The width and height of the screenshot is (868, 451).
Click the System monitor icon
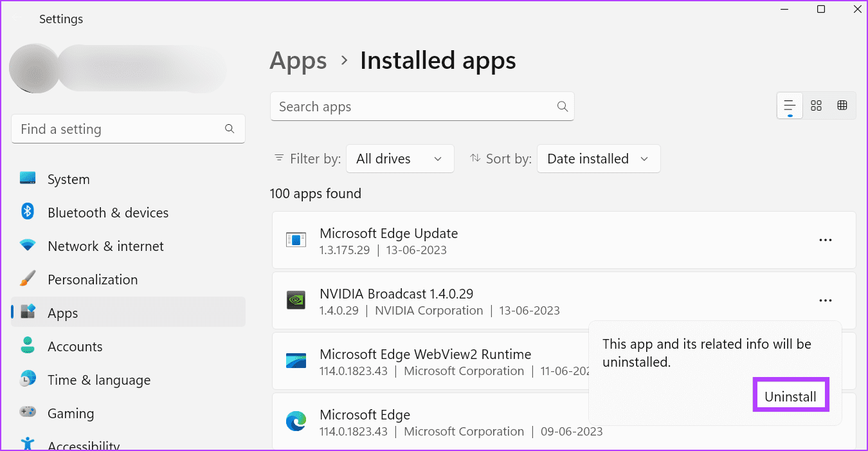pyautogui.click(x=28, y=178)
